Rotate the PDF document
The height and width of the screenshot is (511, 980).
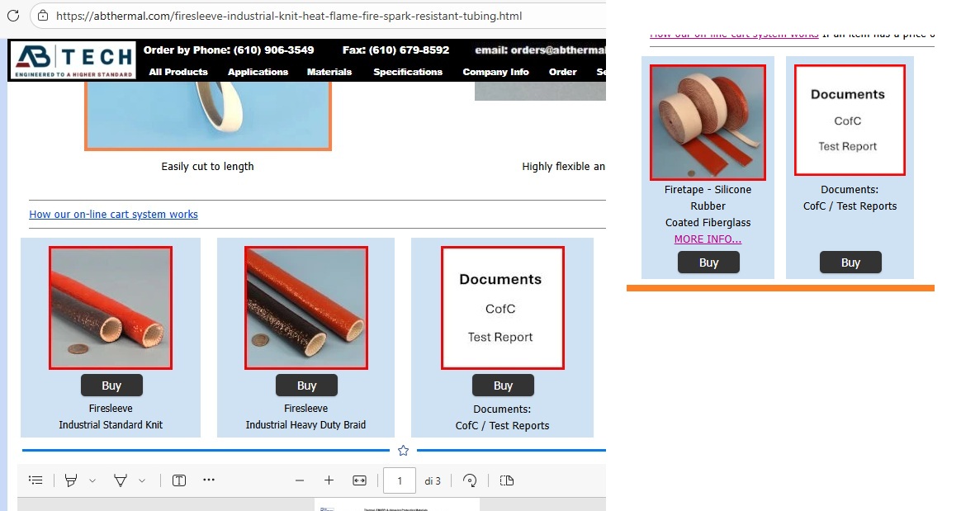(x=470, y=480)
